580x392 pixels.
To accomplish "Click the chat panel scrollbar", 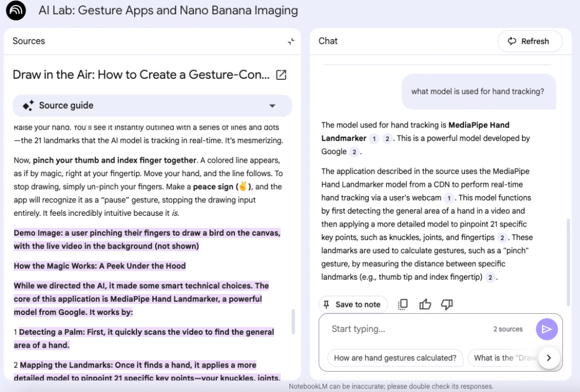I will [569, 262].
